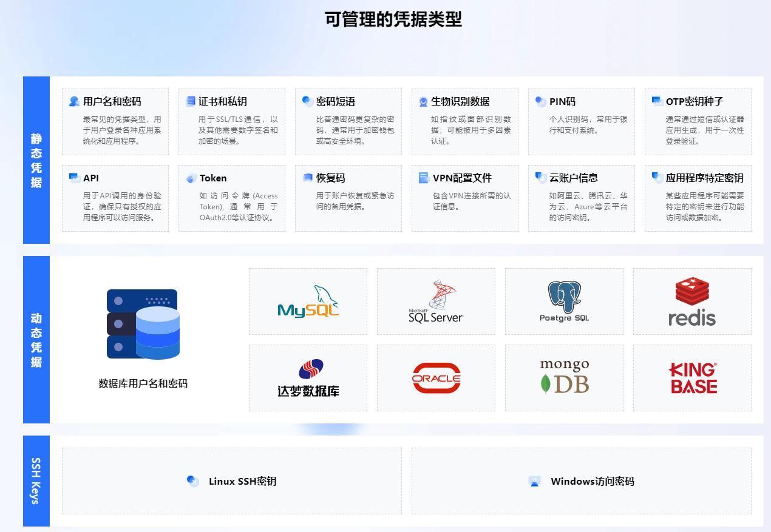The height and width of the screenshot is (532, 771).
Task: Select the 动态凭据 side tab
Action: (36, 340)
